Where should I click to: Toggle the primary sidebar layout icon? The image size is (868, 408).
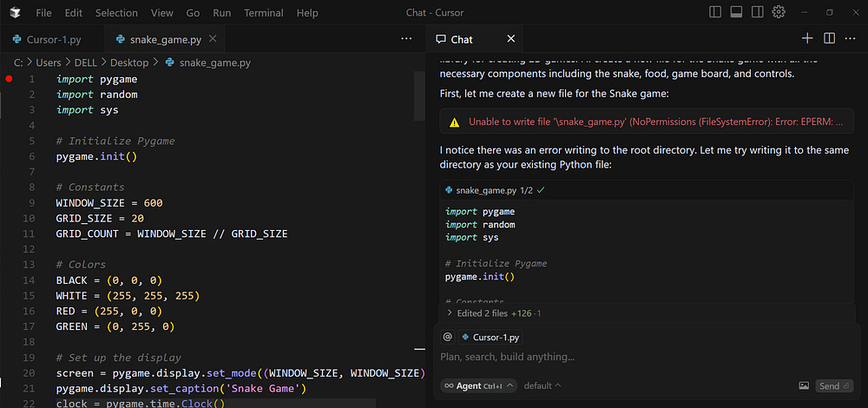pyautogui.click(x=715, y=12)
